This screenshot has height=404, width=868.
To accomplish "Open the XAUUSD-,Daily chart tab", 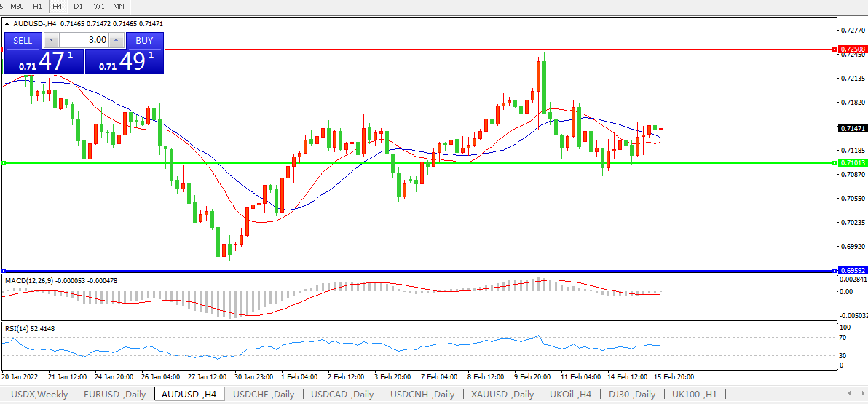I will coord(502,395).
